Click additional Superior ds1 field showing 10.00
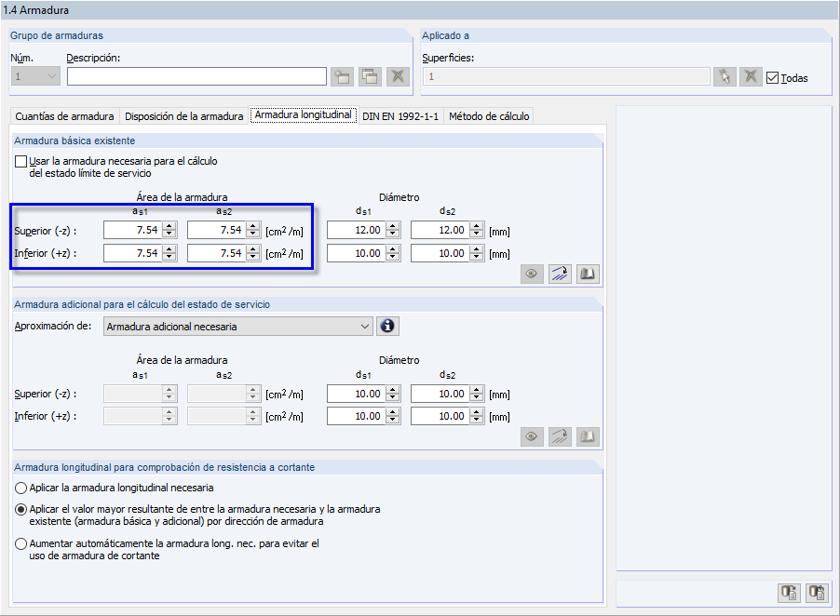Screen dimensions: 840x616 (x=357, y=394)
